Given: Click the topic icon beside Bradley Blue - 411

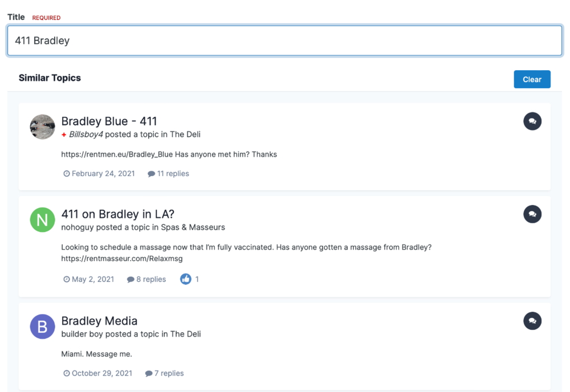Looking at the screenshot, I should [x=532, y=121].
